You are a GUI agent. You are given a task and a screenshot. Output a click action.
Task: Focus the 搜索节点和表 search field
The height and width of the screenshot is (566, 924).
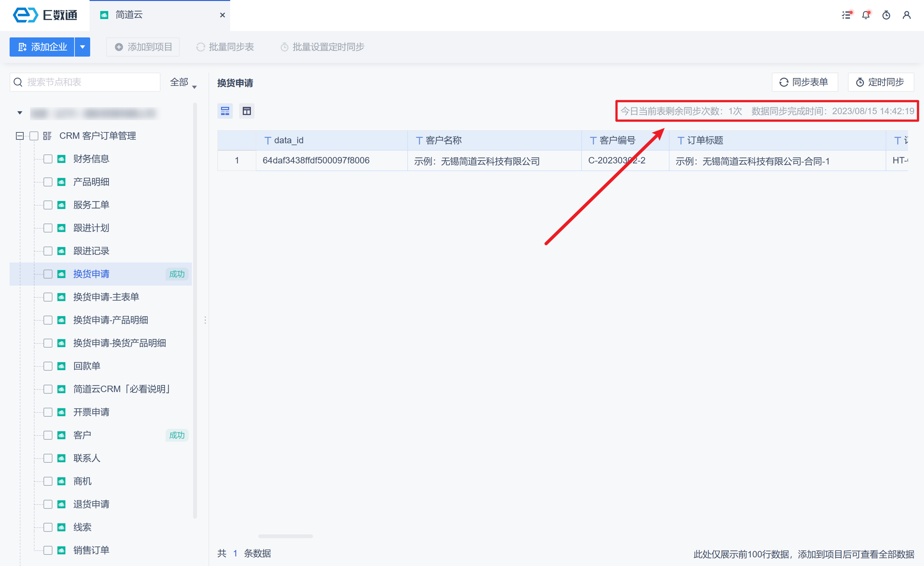(x=90, y=82)
